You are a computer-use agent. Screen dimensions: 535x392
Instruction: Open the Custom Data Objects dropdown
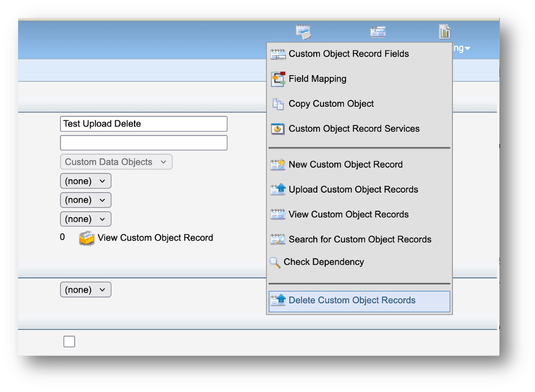click(x=117, y=162)
